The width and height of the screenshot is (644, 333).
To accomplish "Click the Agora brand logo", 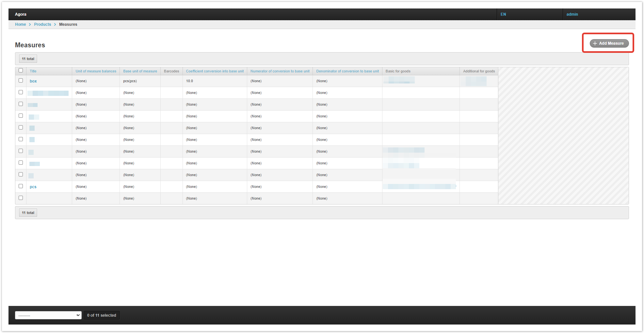I will point(21,14).
